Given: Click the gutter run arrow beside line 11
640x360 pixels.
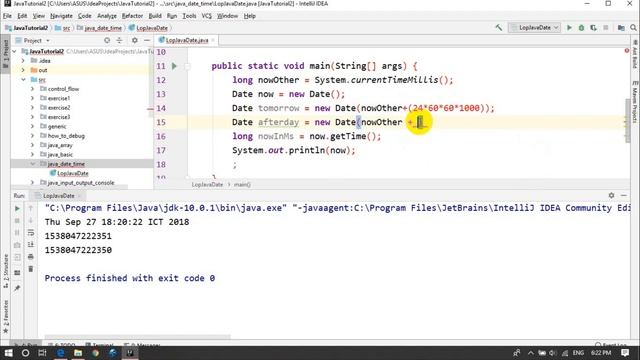Looking at the screenshot, I should tap(174, 66).
